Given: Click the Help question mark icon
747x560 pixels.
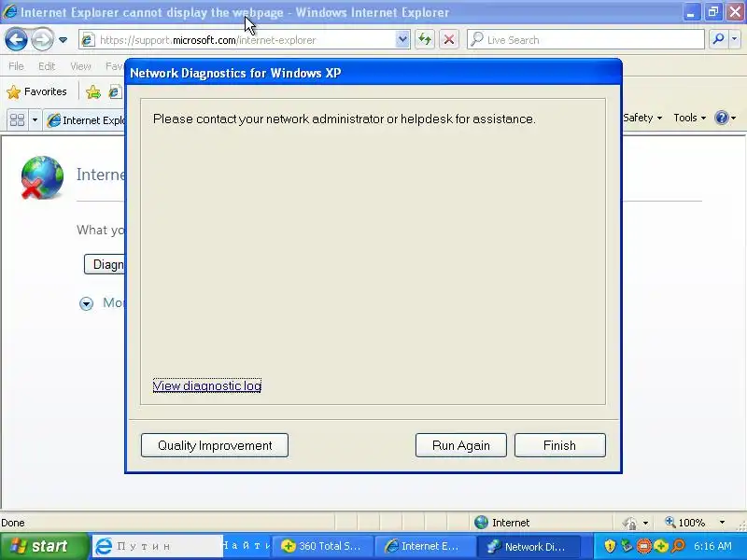Looking at the screenshot, I should pos(722,118).
